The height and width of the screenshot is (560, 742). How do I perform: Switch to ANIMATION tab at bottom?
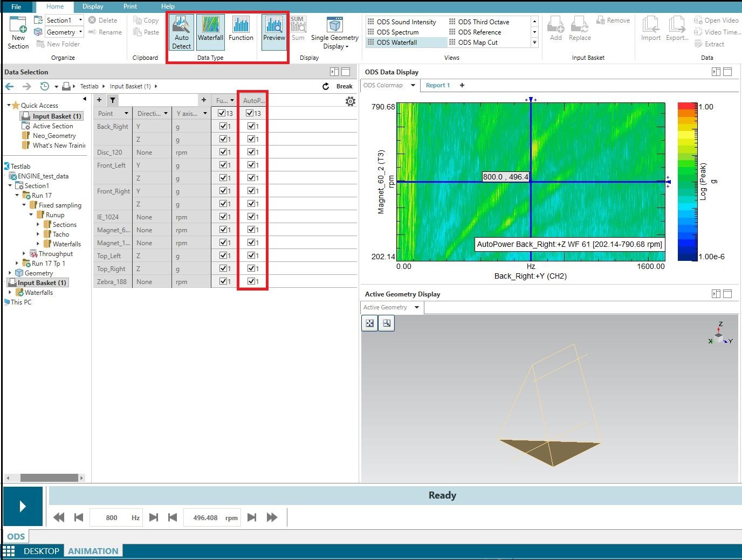pyautogui.click(x=93, y=551)
